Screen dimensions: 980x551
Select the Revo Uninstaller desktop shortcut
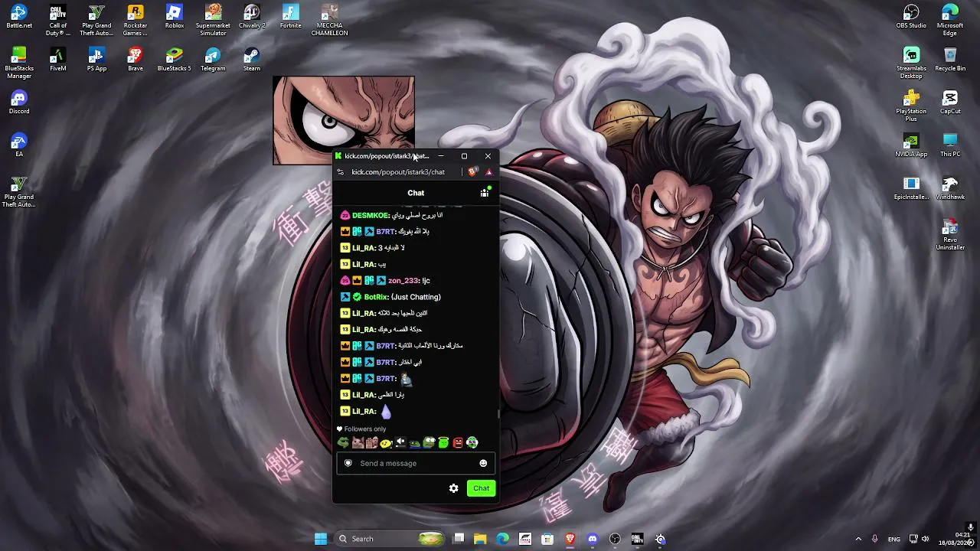(x=950, y=235)
